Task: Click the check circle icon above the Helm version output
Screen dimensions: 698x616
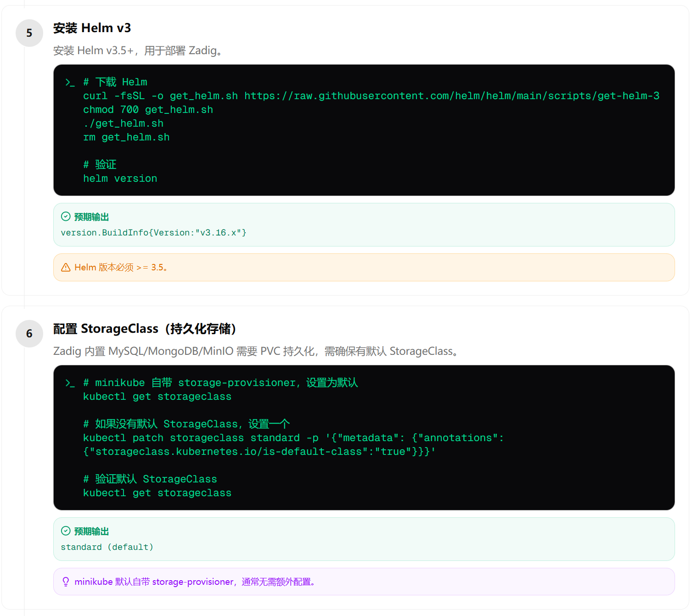Action: click(x=66, y=217)
